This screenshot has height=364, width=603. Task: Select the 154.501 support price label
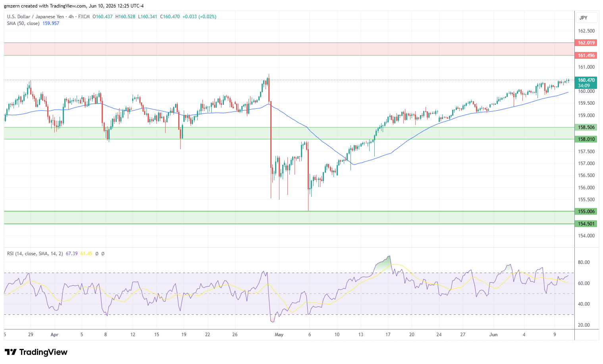586,224
